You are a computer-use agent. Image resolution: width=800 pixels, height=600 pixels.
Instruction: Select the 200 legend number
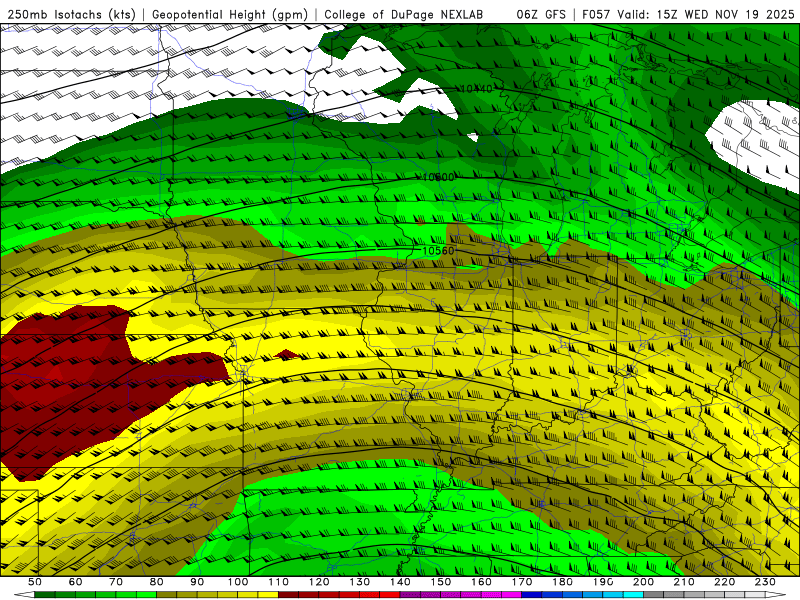click(644, 582)
